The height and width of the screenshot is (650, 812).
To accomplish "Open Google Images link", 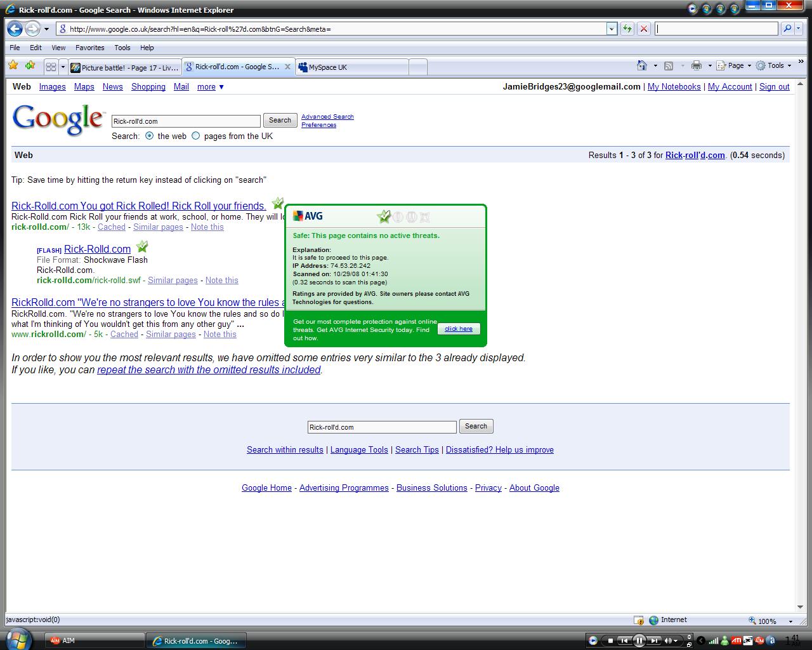I will click(53, 87).
